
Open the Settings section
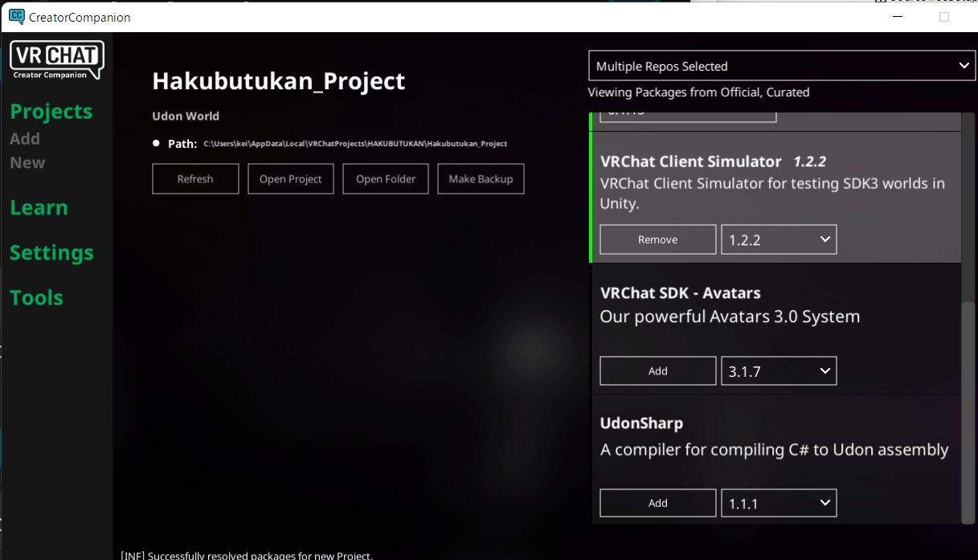tap(51, 252)
